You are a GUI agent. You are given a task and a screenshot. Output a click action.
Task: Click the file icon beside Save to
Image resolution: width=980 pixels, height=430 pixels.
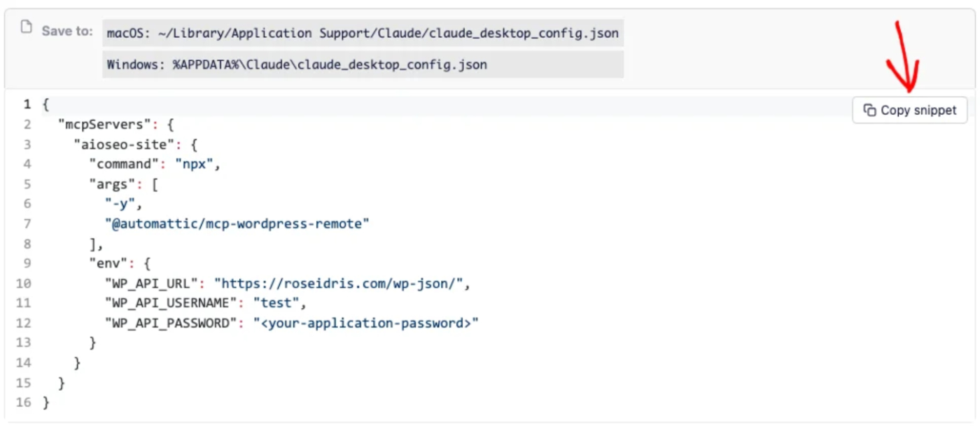pyautogui.click(x=27, y=28)
